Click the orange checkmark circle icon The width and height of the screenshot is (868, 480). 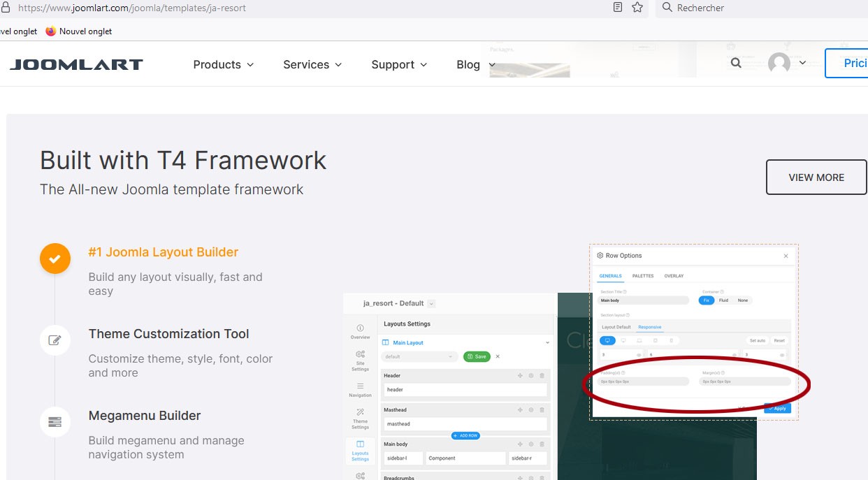[x=55, y=259]
